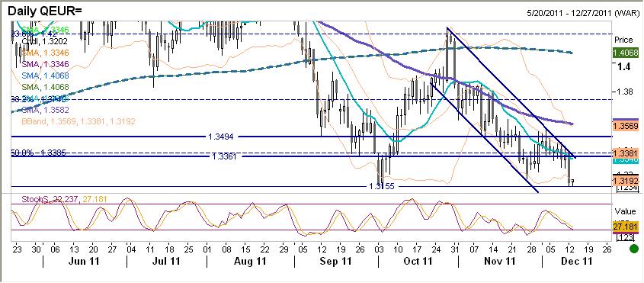Click the '50.0% 1.3385' Fibonacci label

39,153
